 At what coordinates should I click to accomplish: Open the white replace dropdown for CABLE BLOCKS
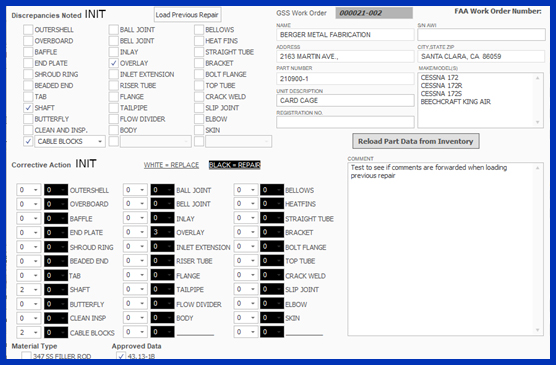coord(35,332)
